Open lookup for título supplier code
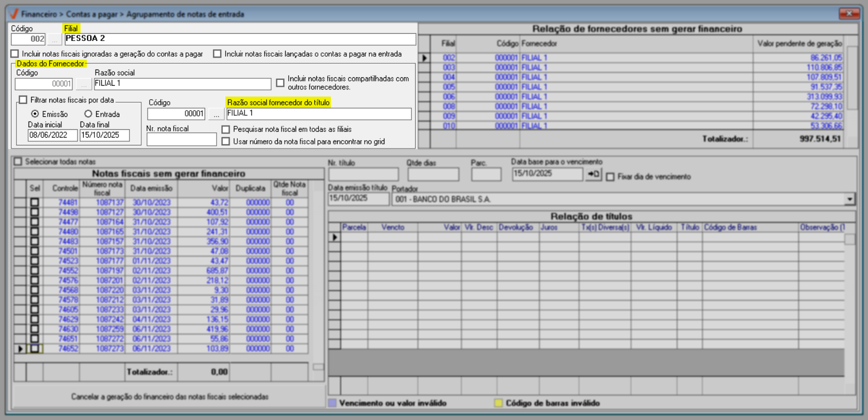Viewport: 868px width, 420px height. pos(216,114)
